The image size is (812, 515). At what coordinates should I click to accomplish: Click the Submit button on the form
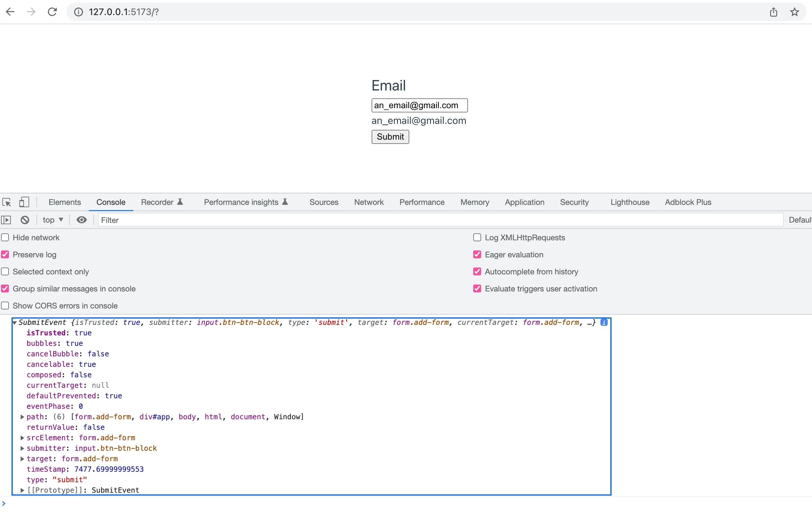click(390, 137)
